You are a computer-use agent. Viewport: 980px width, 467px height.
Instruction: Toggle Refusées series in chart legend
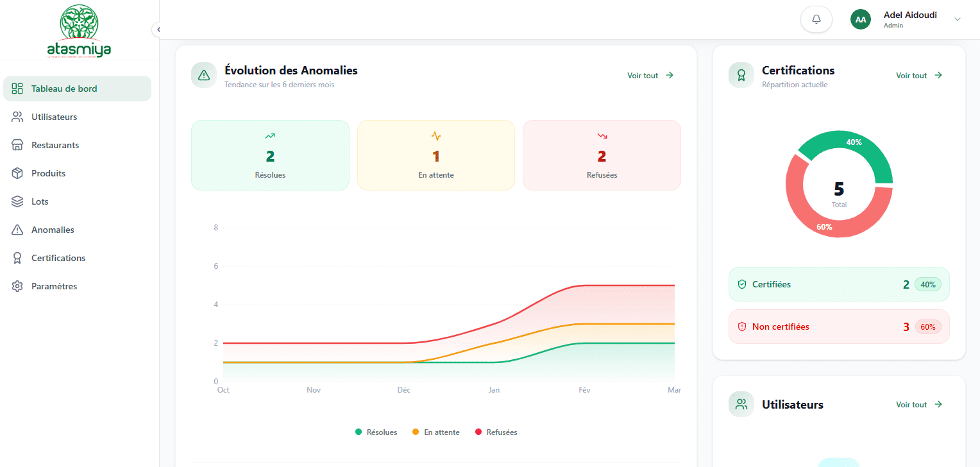coord(496,432)
